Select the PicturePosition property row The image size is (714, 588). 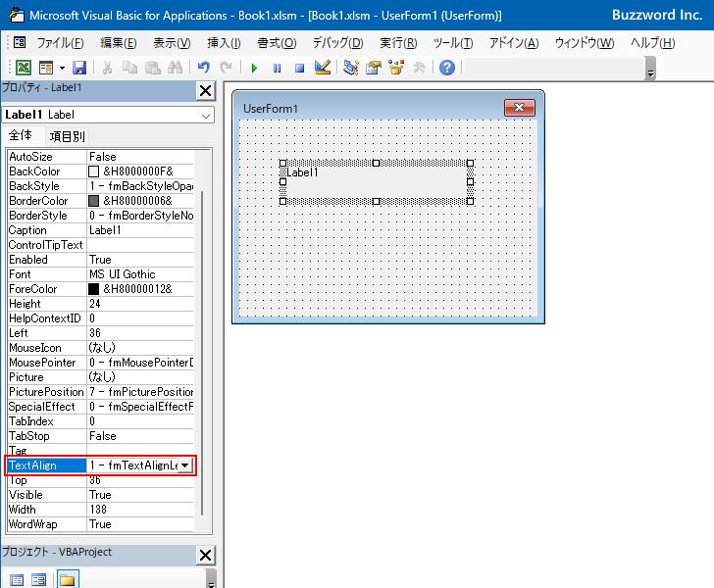(x=101, y=392)
